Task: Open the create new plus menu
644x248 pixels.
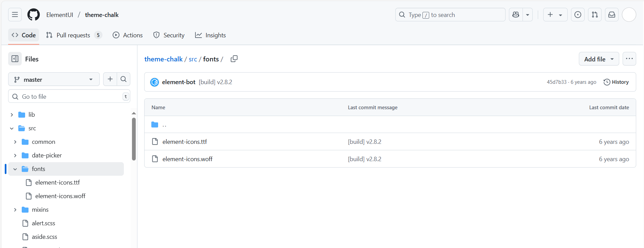Action: (x=555, y=15)
